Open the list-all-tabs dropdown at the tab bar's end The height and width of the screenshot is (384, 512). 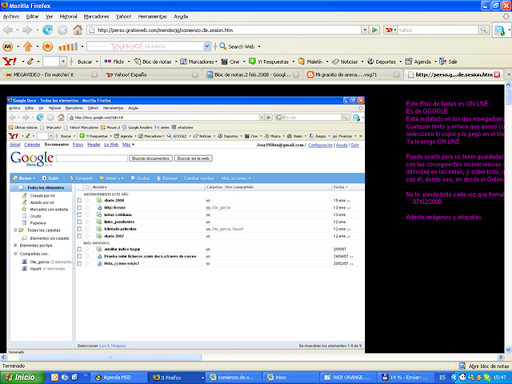[508, 75]
